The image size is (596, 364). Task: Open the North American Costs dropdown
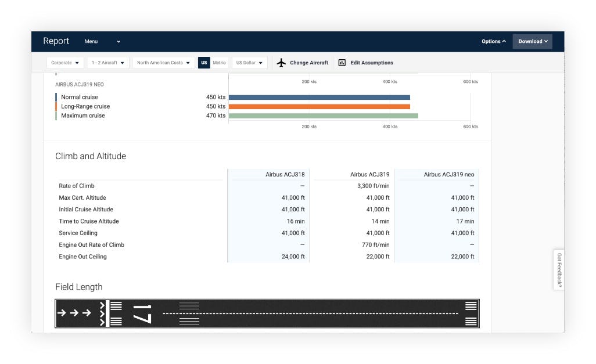(163, 62)
